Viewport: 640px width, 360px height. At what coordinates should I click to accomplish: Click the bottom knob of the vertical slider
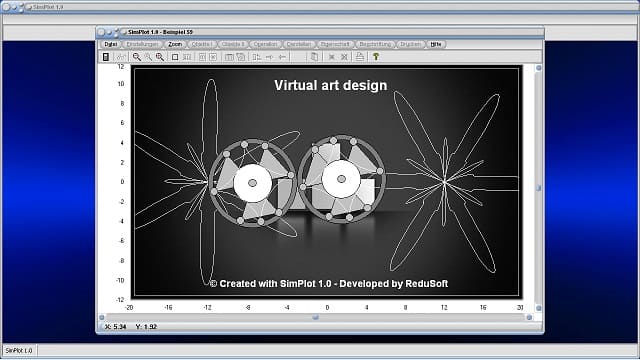538,308
